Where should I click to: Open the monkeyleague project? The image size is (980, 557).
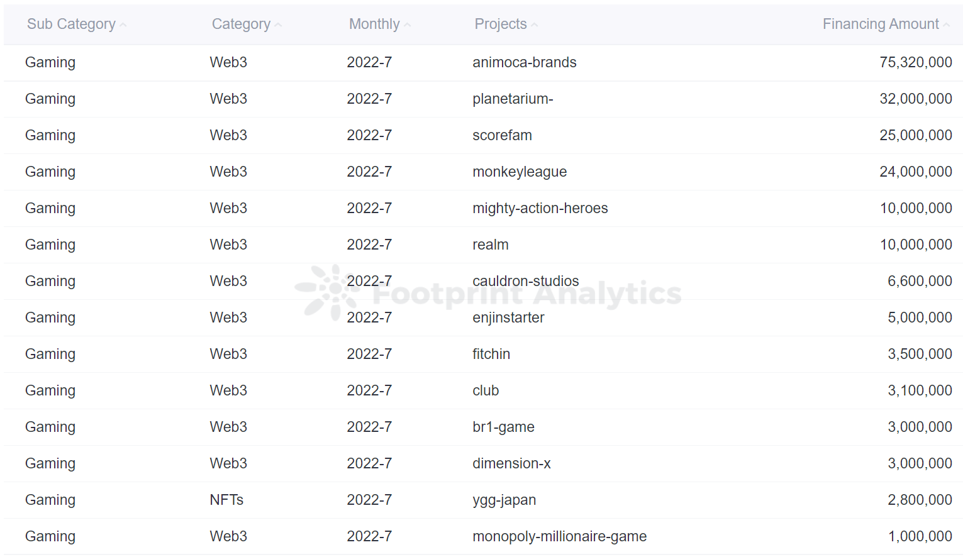click(519, 171)
